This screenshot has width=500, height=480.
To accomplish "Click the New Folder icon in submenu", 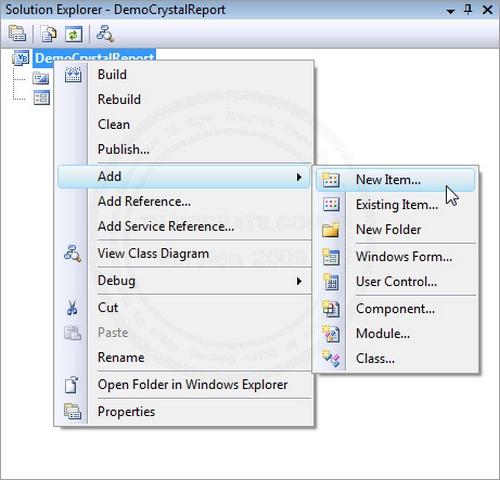I will pos(331,229).
